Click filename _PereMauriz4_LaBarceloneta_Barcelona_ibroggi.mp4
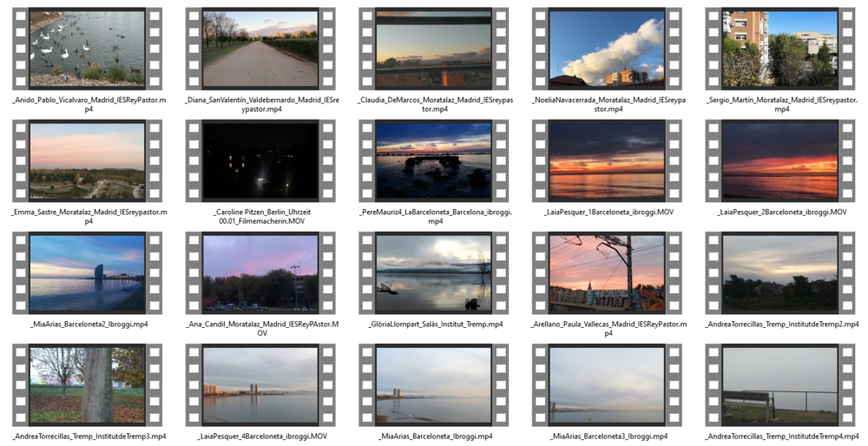This screenshot has width=868, height=446. 435,216
